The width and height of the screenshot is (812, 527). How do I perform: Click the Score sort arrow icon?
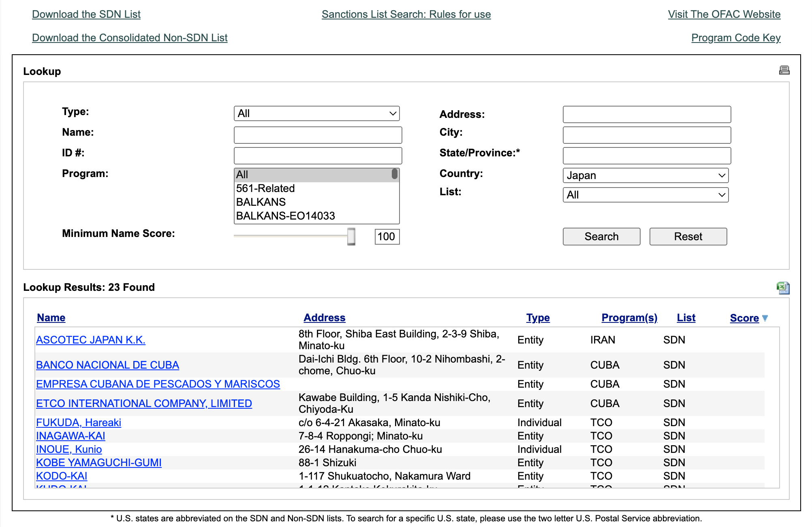click(x=765, y=318)
